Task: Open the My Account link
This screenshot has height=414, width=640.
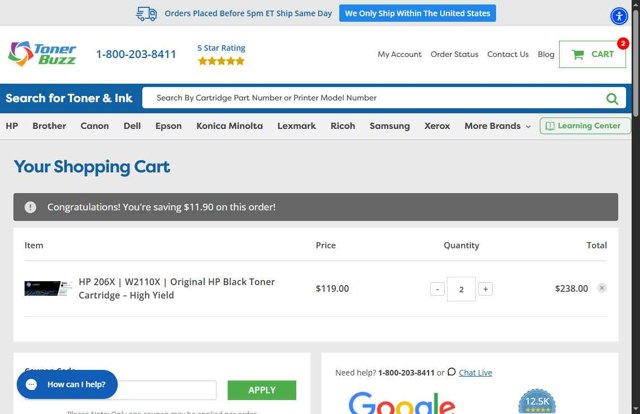Action: (x=400, y=54)
